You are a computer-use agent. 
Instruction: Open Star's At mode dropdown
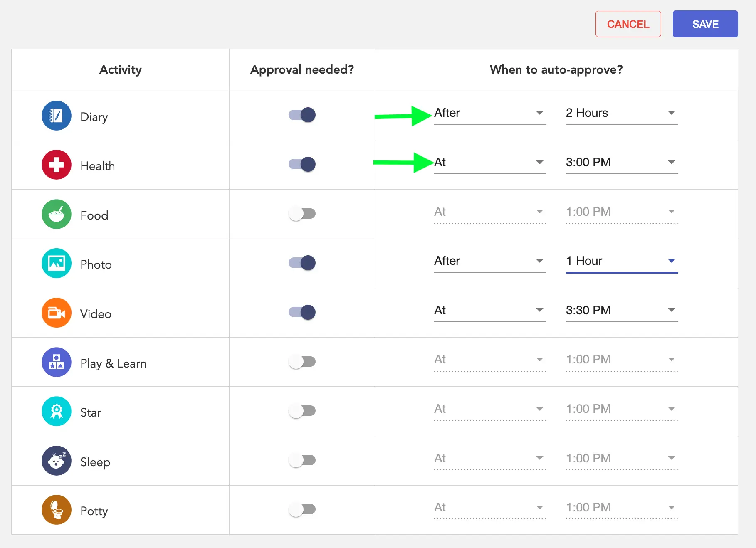coord(490,409)
